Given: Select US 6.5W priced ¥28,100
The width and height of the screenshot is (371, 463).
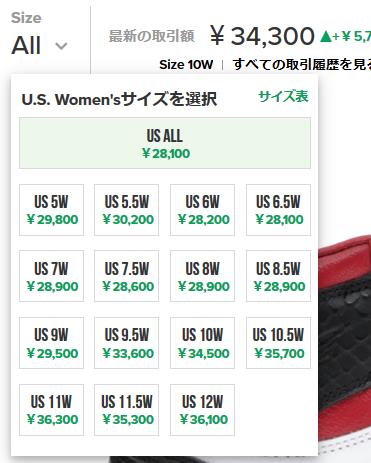Looking at the screenshot, I should [278, 210].
